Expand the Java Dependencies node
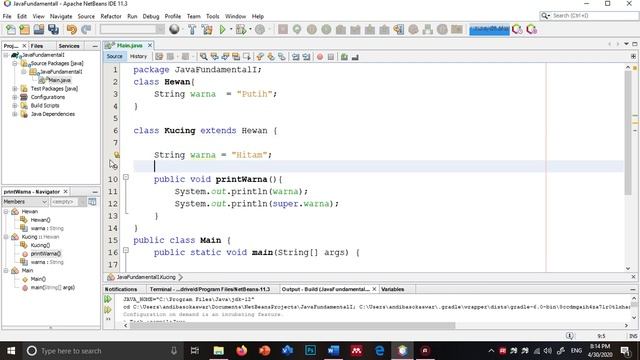 coord(15,114)
